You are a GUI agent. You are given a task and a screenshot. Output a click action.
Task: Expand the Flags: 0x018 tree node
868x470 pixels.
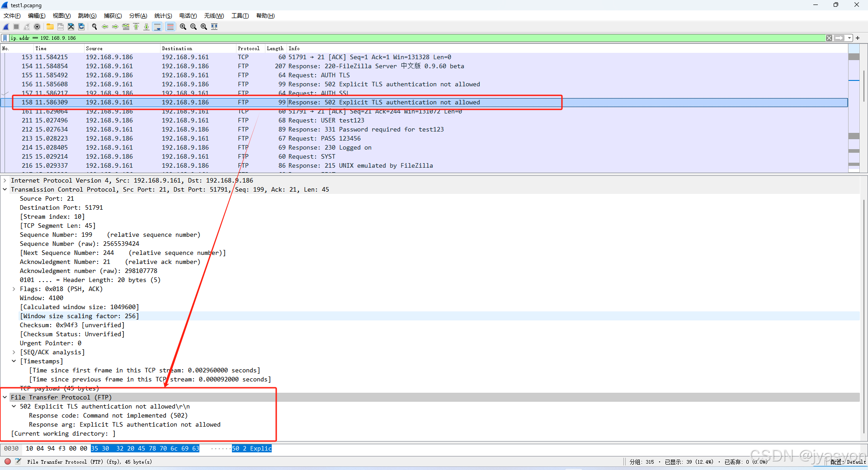(13, 289)
